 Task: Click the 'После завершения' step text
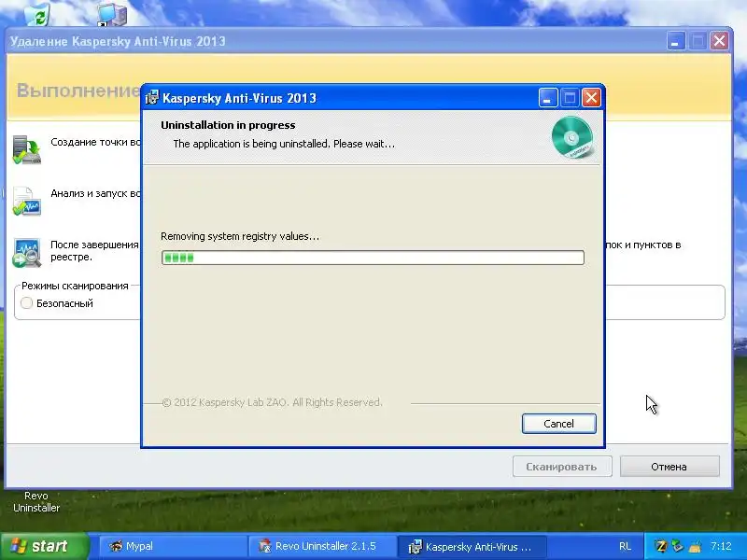point(95,250)
